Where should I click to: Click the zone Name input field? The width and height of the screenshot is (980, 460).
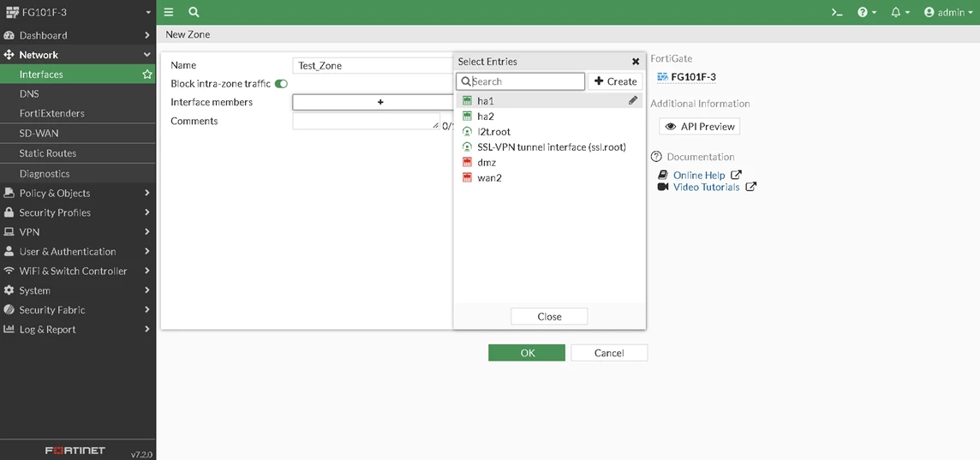coord(373,66)
